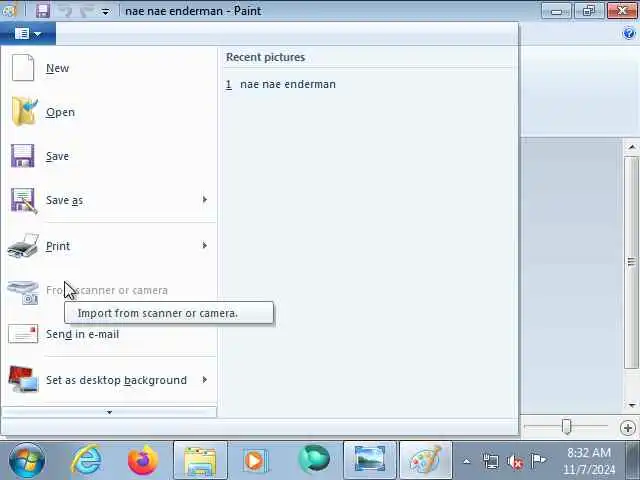Toggle the Paint file menu button

pyautogui.click(x=28, y=33)
